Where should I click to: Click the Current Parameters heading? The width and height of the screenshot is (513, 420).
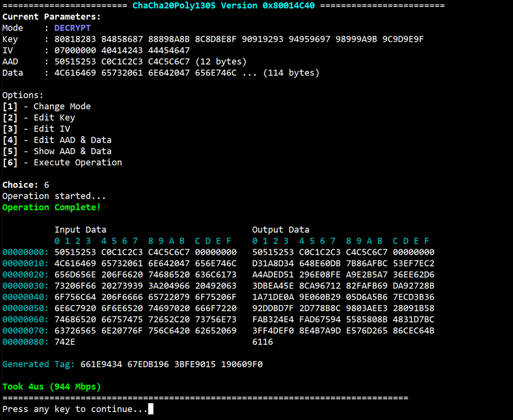52,17
